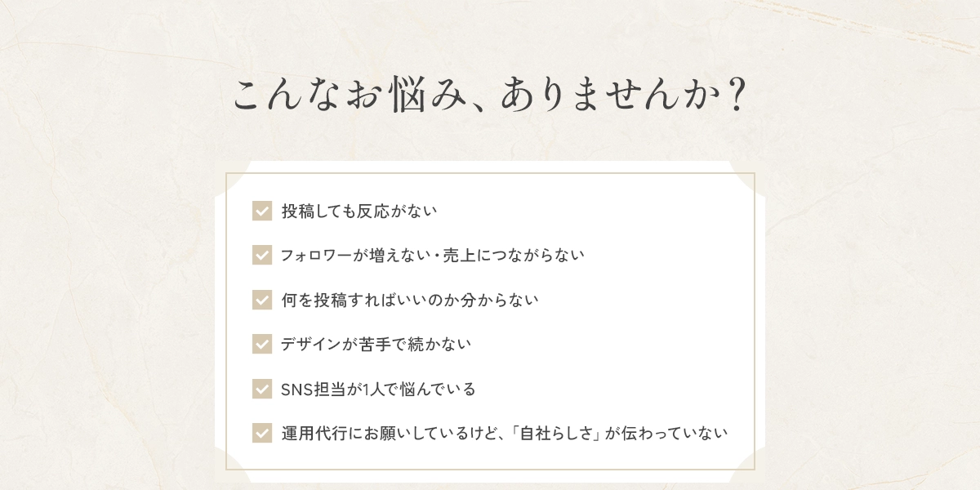The height and width of the screenshot is (490, 980).
Task: Select the SNS担当が1人で悩んでいる text
Action: coord(378,389)
